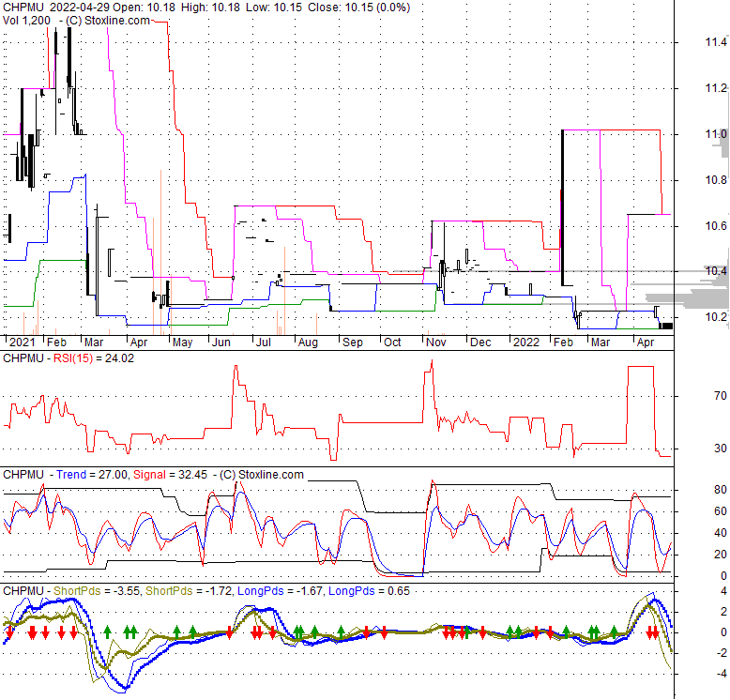
Task: Click the 11.2 price axis label
Action: tap(716, 88)
